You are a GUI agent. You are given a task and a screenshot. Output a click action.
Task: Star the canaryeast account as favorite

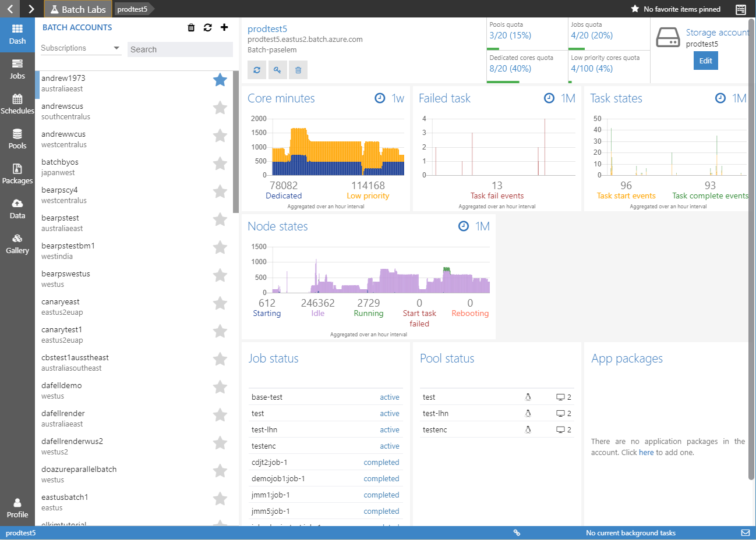pos(220,303)
